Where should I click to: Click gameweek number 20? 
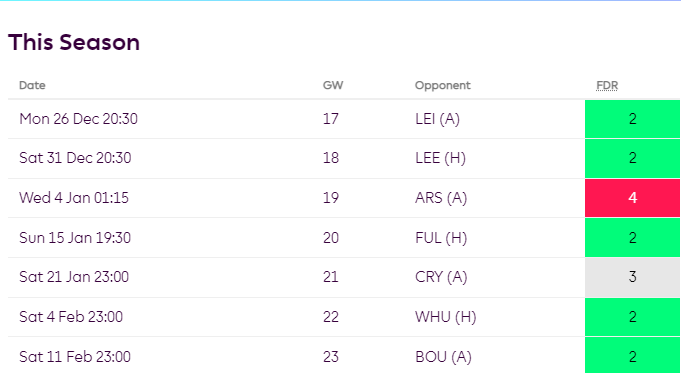[x=331, y=238]
